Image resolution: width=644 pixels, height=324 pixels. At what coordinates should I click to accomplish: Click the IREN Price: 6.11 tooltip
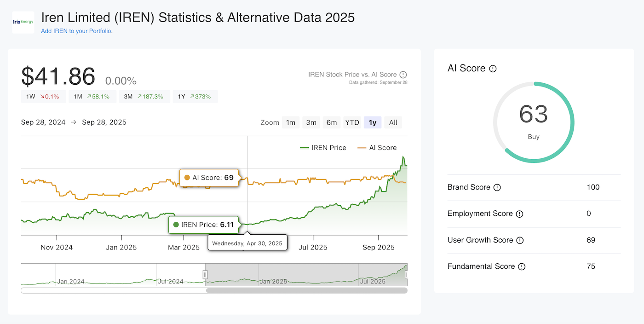tap(203, 225)
